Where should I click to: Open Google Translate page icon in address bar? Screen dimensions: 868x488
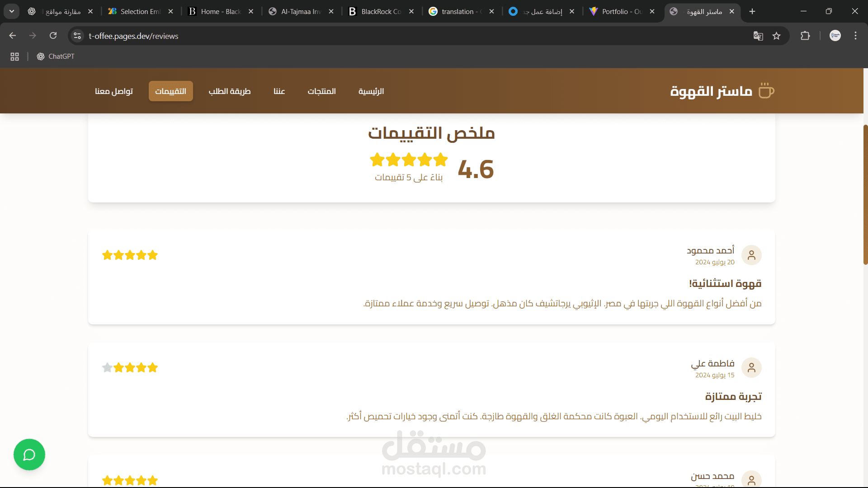pos(758,36)
